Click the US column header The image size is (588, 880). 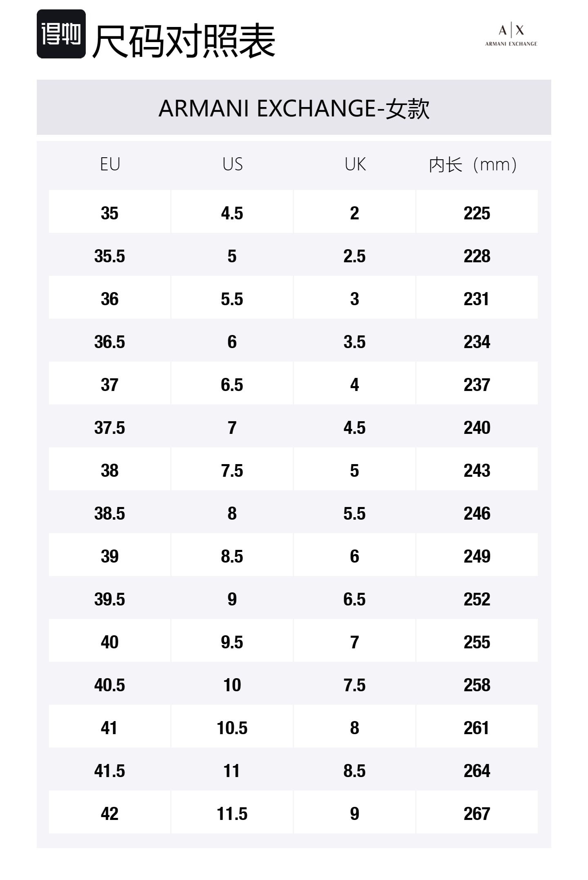[232, 164]
